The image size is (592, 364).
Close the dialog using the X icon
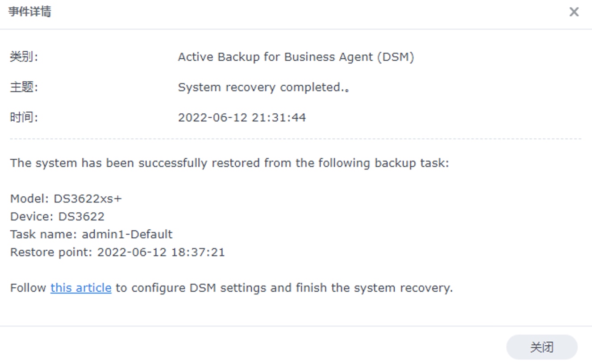pyautogui.click(x=574, y=12)
